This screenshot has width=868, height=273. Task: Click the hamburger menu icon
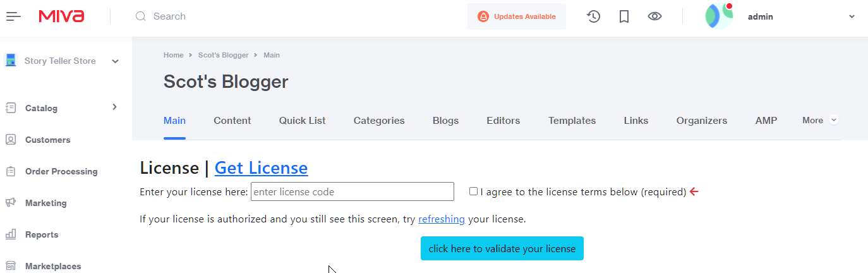(13, 16)
